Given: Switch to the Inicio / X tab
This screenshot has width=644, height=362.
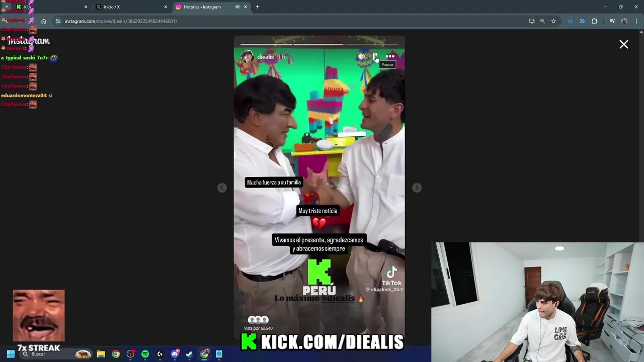Looking at the screenshot, I should pos(131,7).
